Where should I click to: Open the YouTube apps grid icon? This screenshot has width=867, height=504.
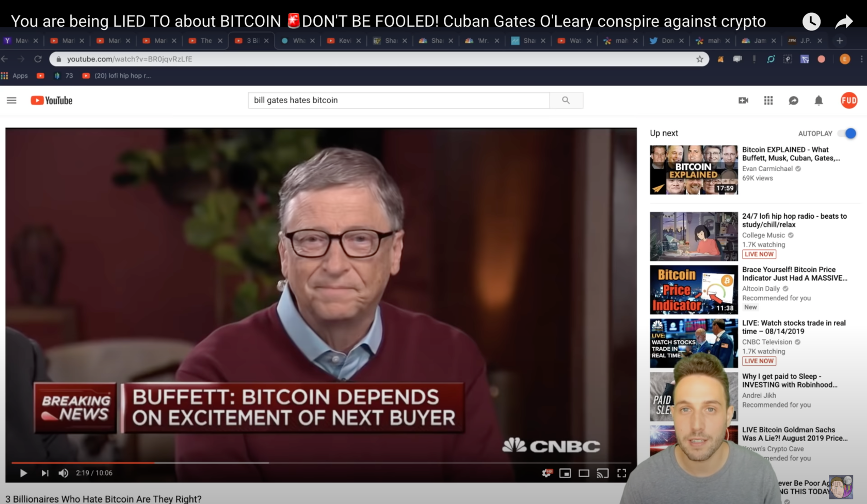pyautogui.click(x=768, y=100)
